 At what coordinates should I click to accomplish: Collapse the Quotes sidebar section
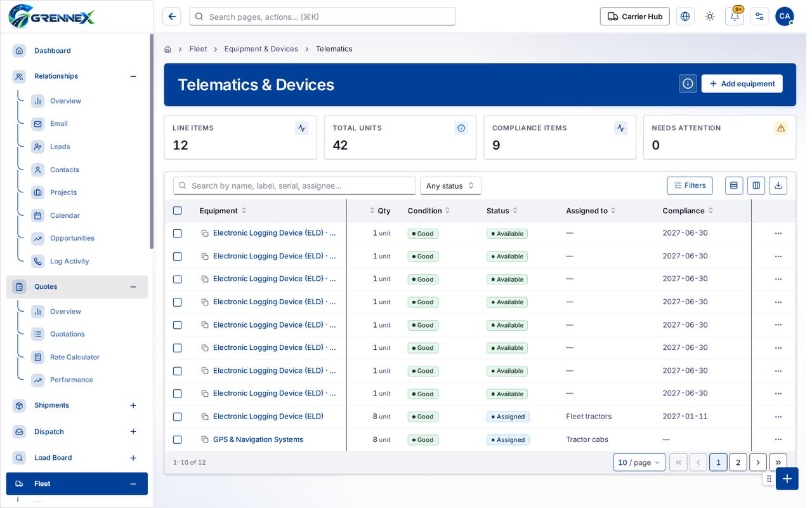[133, 287]
